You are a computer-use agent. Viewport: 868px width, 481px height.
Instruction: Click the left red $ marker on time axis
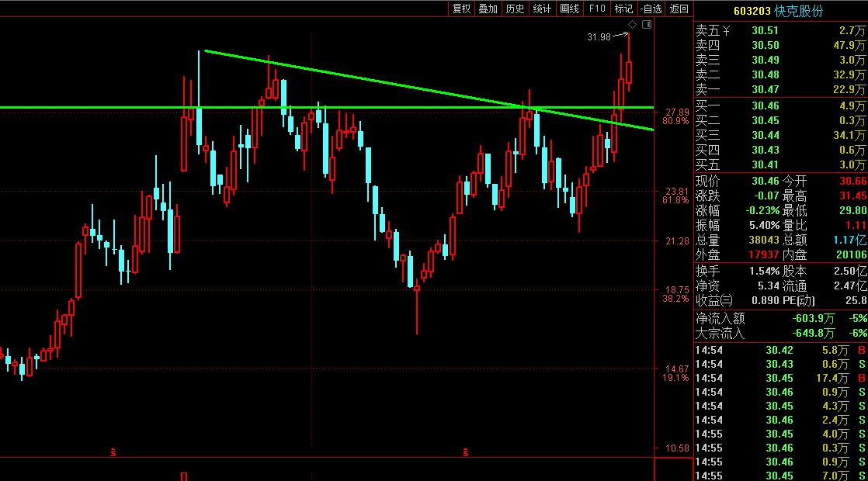coord(113,452)
